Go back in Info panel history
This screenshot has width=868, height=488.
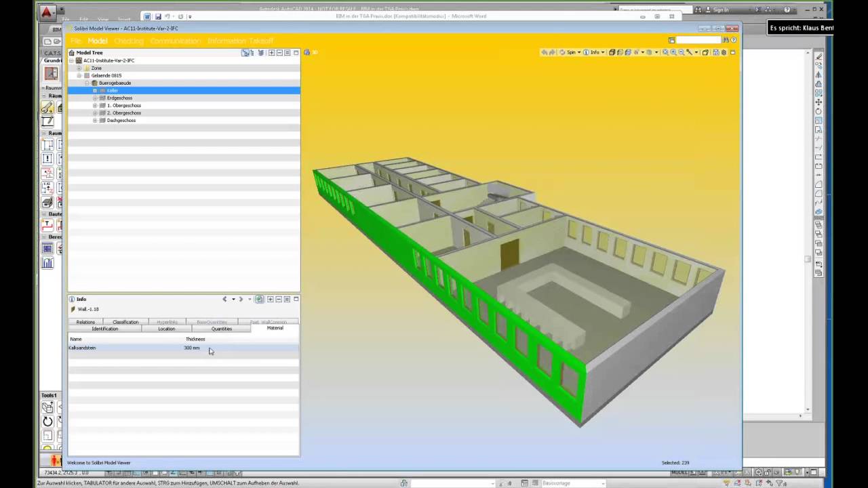click(224, 299)
